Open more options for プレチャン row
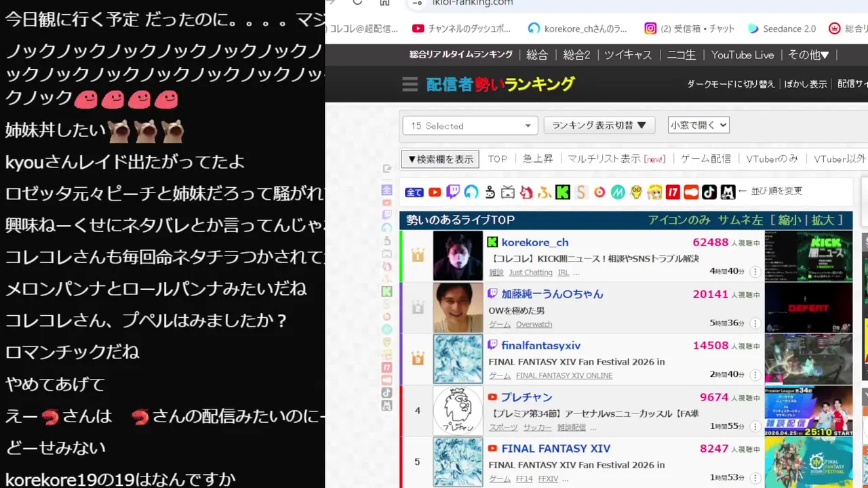868x488 pixels. (x=755, y=426)
